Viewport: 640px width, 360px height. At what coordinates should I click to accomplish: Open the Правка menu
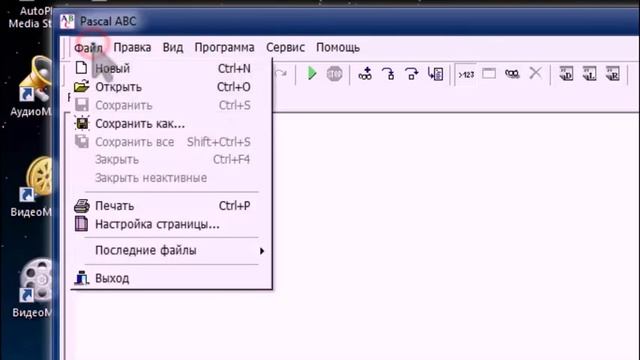point(132,47)
